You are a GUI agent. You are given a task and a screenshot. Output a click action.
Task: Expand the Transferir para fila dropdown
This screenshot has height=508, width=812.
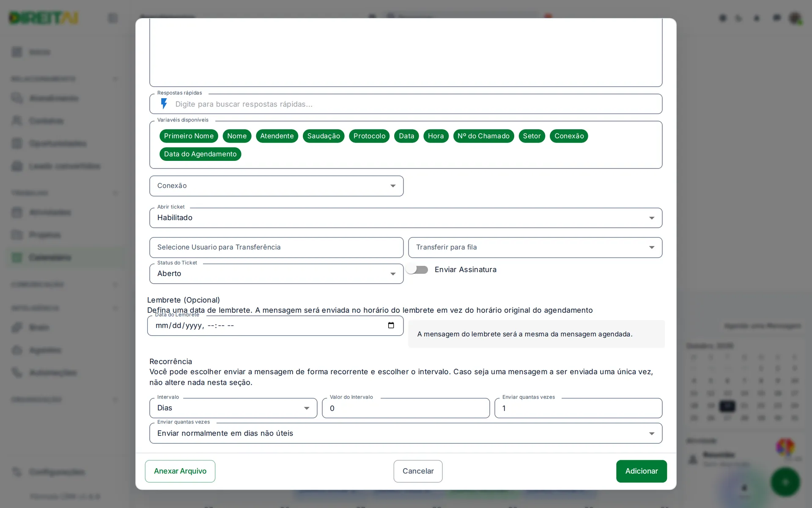(x=535, y=247)
